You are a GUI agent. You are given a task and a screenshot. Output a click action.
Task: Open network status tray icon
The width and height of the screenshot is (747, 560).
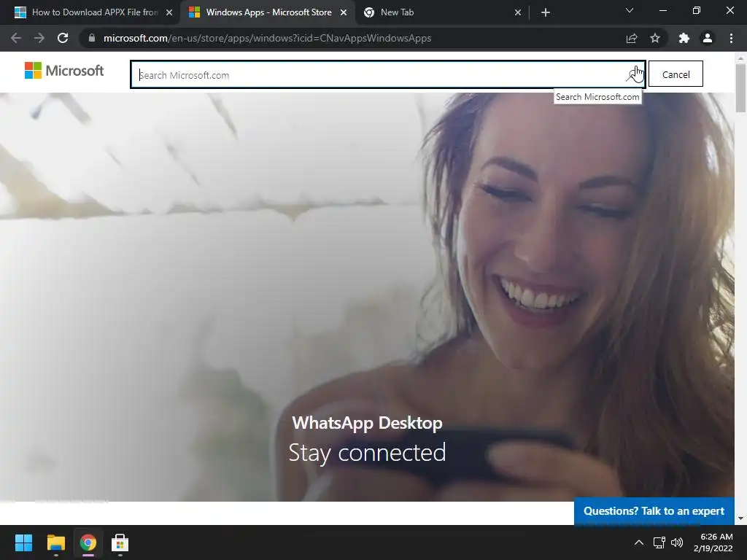coord(659,542)
